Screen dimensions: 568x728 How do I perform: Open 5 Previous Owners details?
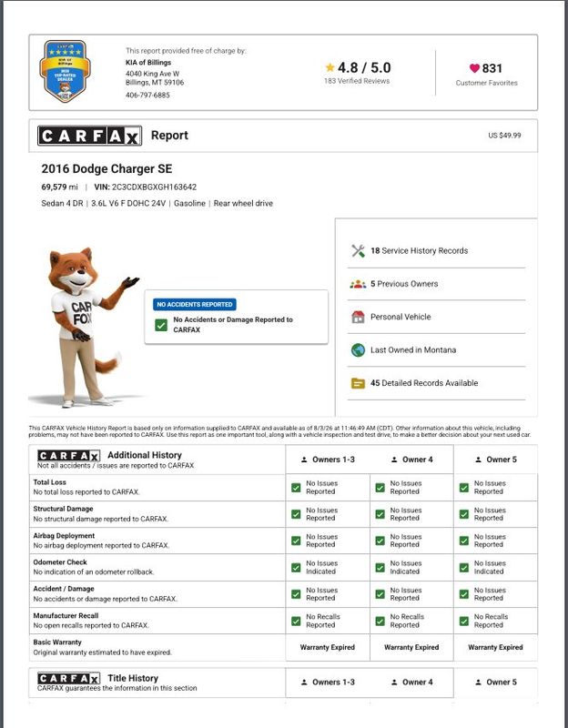click(436, 284)
